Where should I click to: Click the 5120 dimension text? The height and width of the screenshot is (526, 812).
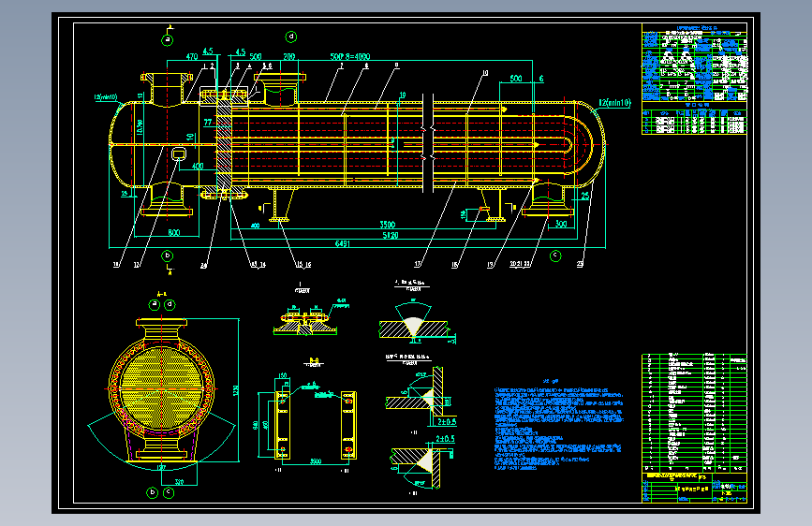tap(390, 236)
